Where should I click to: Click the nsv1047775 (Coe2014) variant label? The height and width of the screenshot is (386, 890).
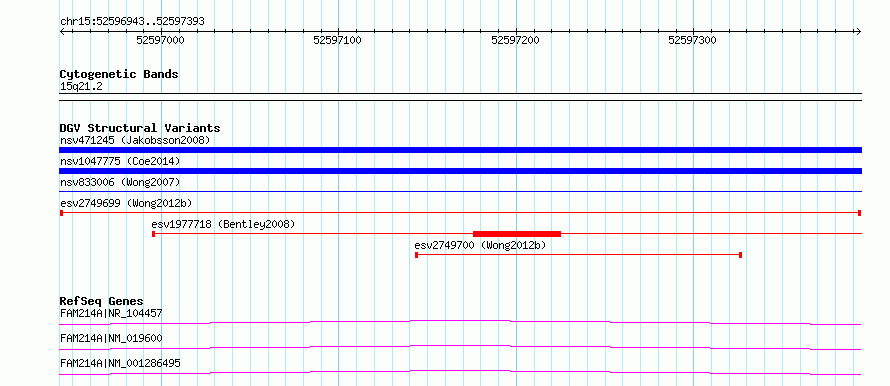coord(120,161)
